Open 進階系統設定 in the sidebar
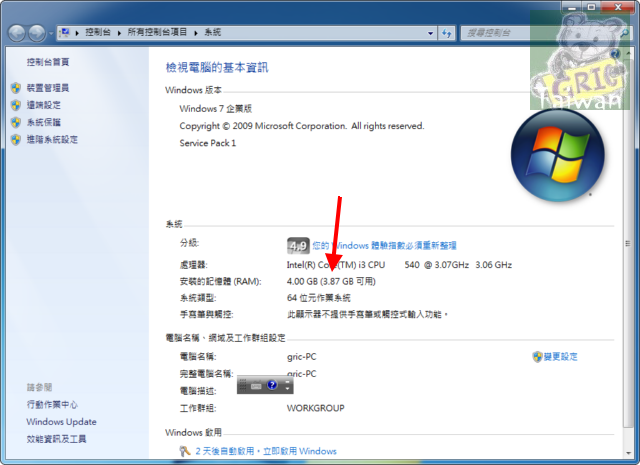The image size is (640, 465). pyautogui.click(x=52, y=139)
